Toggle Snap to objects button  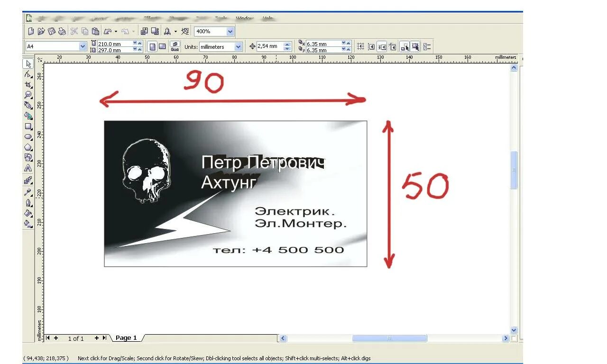382,46
